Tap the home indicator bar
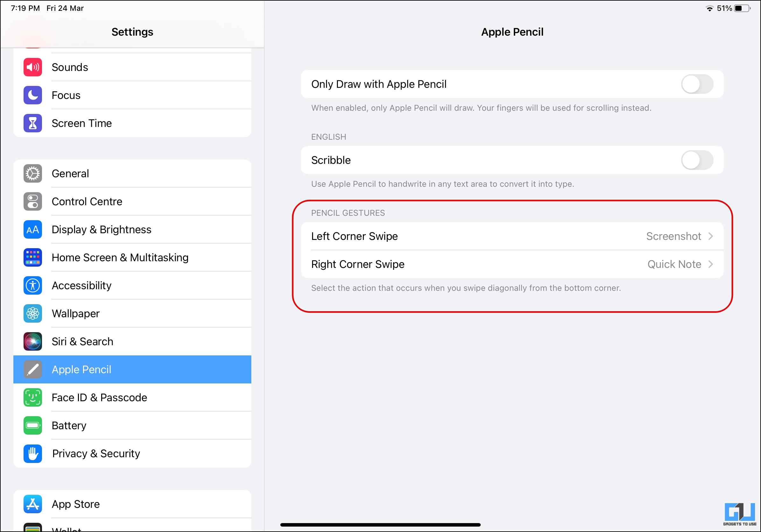761x532 pixels. click(380, 525)
